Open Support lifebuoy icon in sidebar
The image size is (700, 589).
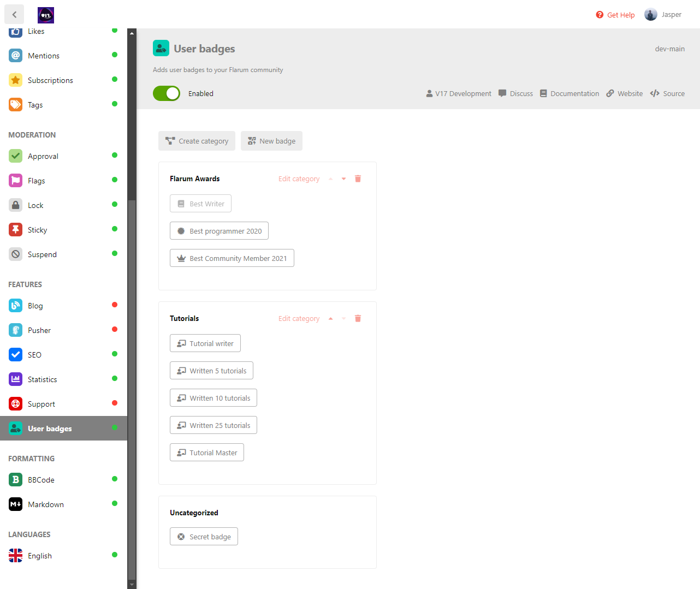(16, 404)
